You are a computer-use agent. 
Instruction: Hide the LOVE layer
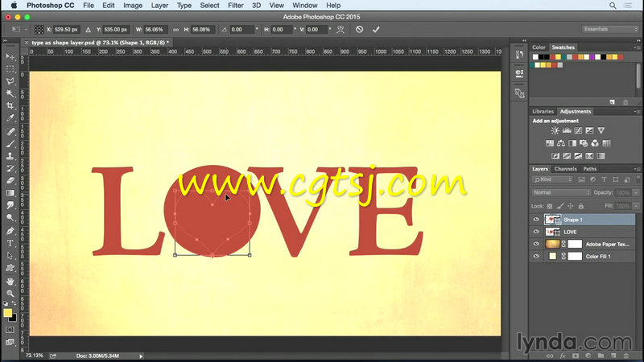[x=536, y=232]
